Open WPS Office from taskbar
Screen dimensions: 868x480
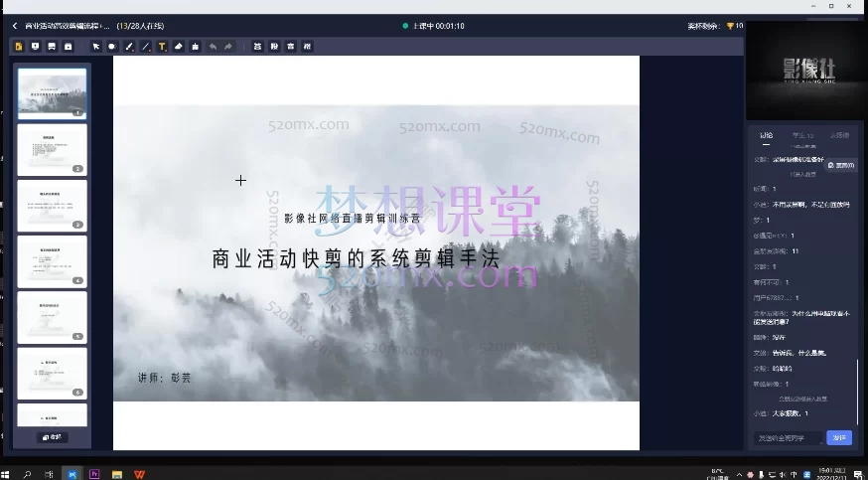pyautogui.click(x=139, y=474)
